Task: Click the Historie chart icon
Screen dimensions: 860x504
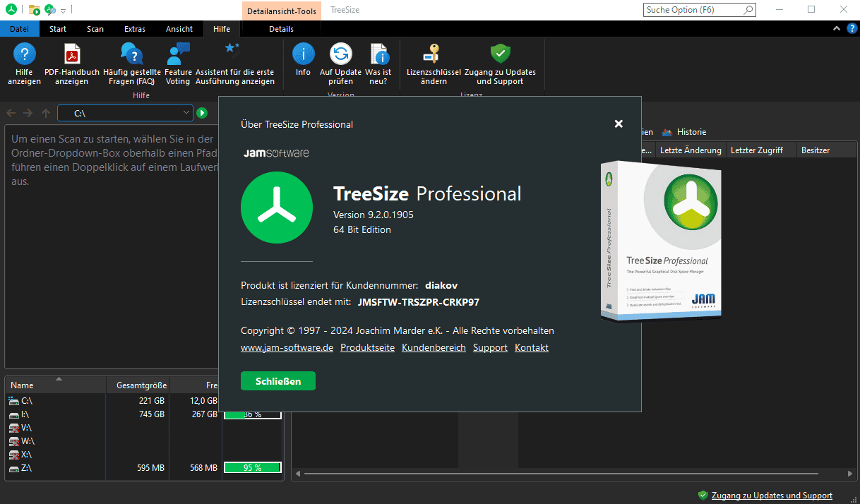Action: coord(667,132)
